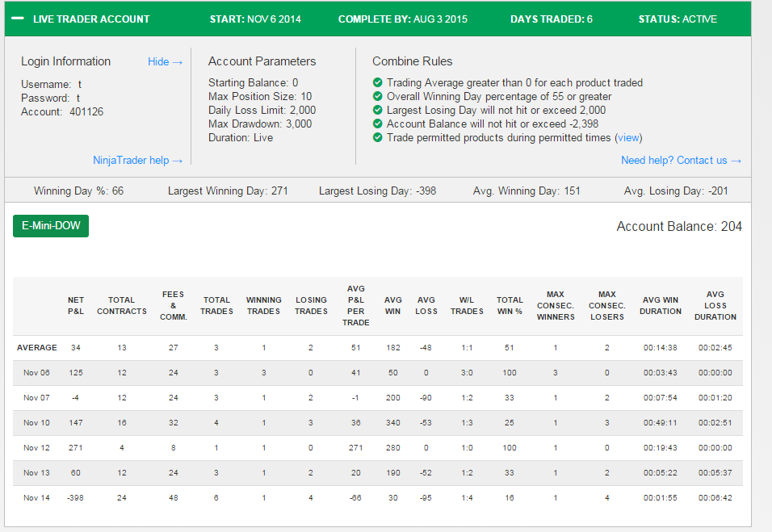Select the AVERAGE row label

(37, 347)
